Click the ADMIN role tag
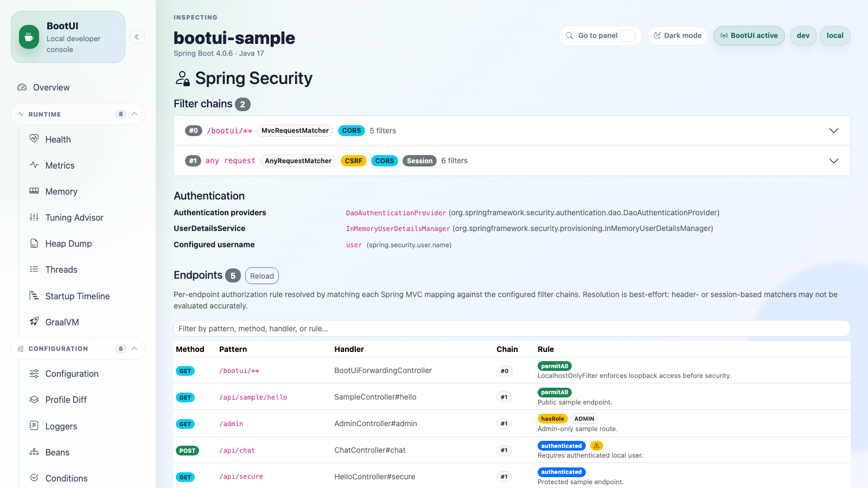 pyautogui.click(x=584, y=419)
